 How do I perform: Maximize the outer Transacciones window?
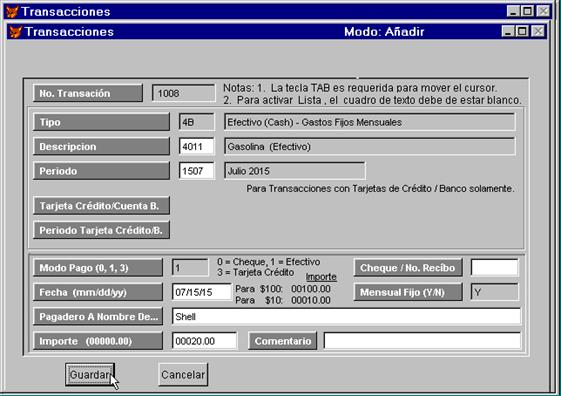527,11
